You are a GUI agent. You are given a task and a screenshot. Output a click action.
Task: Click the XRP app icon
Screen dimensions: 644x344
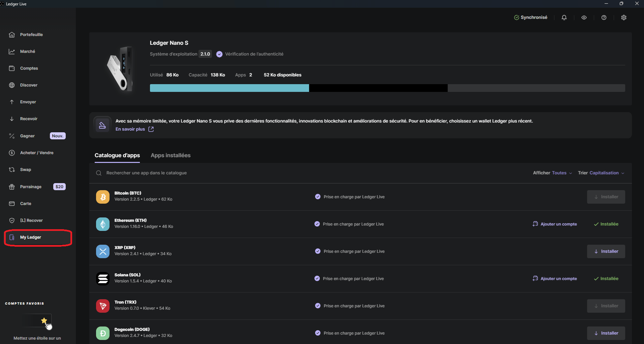tap(103, 251)
